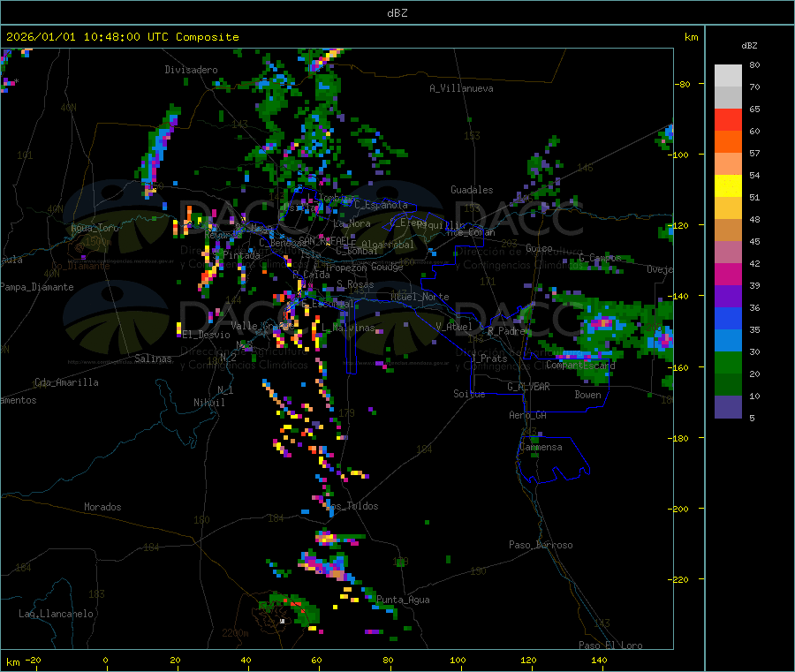Click the 'S_Rosas' map label
Viewport: 795px width, 672px height.
click(x=355, y=284)
